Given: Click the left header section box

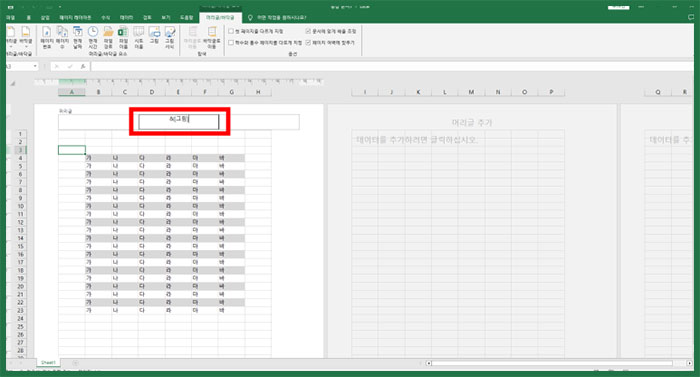Looking at the screenshot, I should click(x=98, y=122).
